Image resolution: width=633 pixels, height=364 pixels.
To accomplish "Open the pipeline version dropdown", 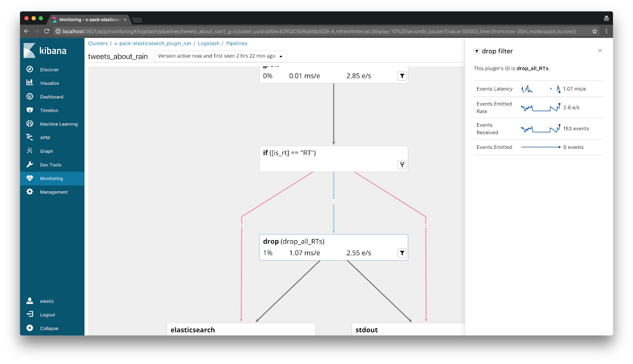I will point(220,56).
